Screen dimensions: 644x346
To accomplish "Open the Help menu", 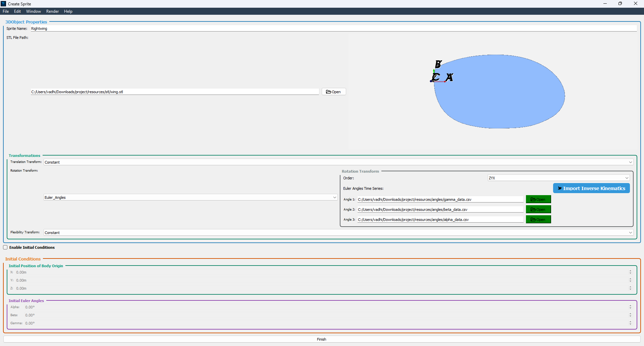I will (x=68, y=11).
